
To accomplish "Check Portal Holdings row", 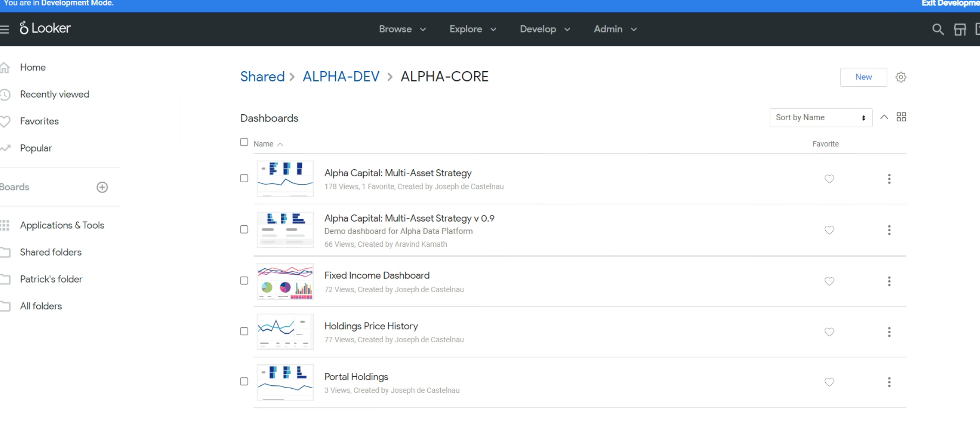I will click(x=244, y=381).
